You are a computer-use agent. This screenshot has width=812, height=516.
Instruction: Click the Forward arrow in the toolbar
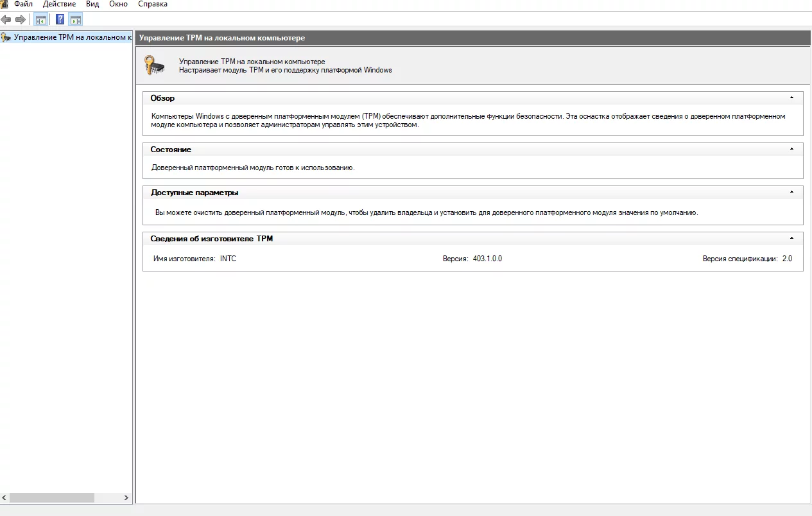(x=21, y=19)
